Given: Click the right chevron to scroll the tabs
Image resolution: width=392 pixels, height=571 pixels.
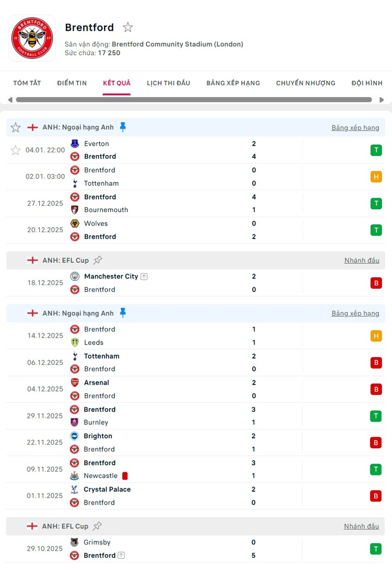Looking at the screenshot, I should 382,99.
